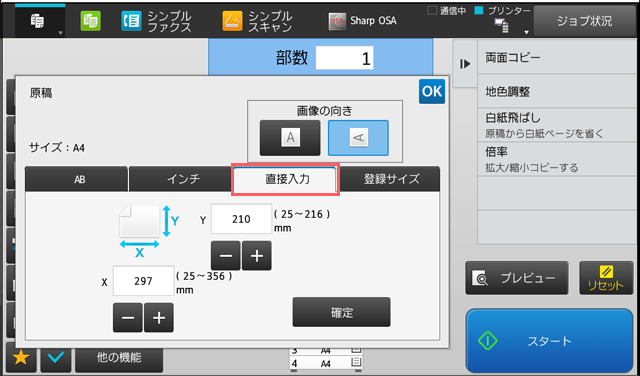Open シンプルファクス simple fax mode
The image size is (640, 376).
[x=156, y=22]
